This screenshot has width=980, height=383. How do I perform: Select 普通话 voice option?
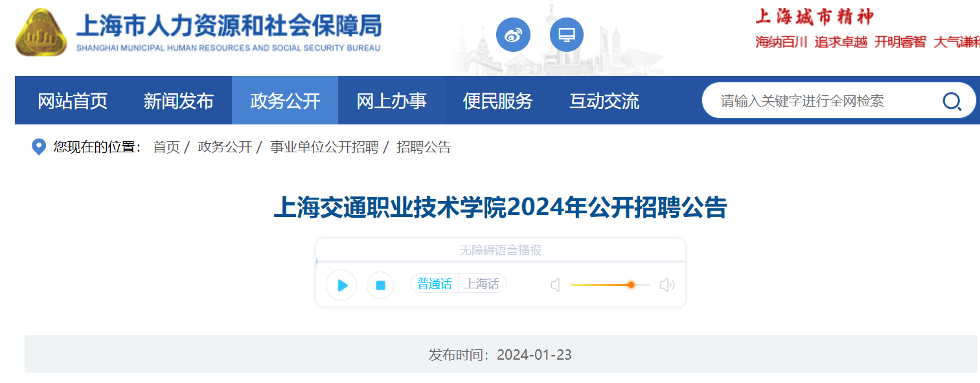tap(435, 284)
